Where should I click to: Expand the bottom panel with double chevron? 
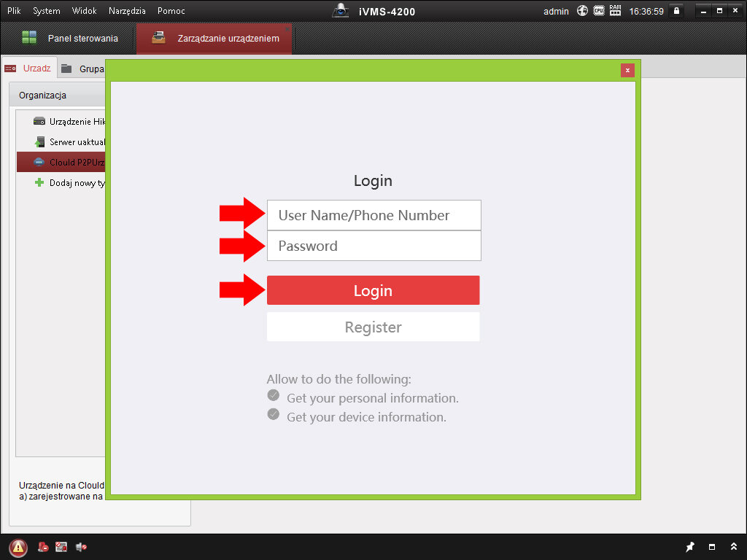point(733,547)
